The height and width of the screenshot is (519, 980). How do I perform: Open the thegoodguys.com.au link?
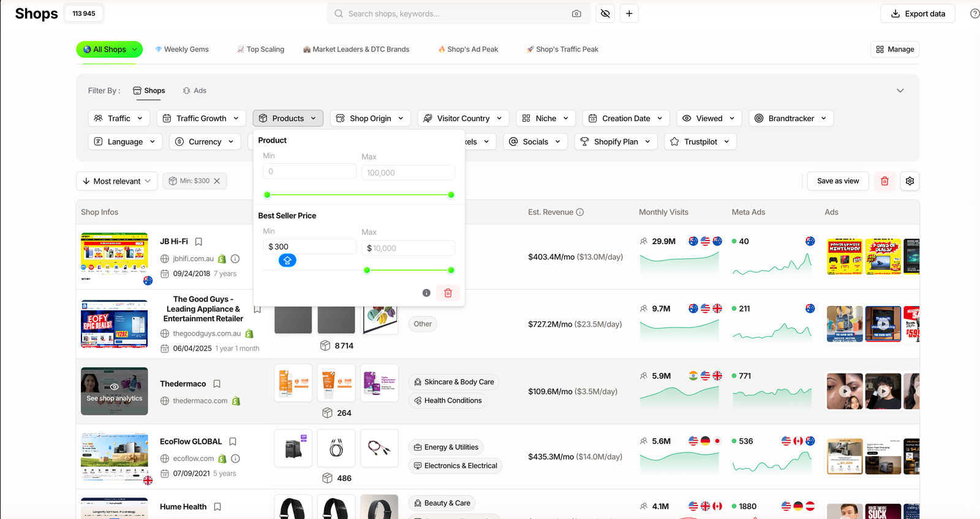click(x=207, y=334)
